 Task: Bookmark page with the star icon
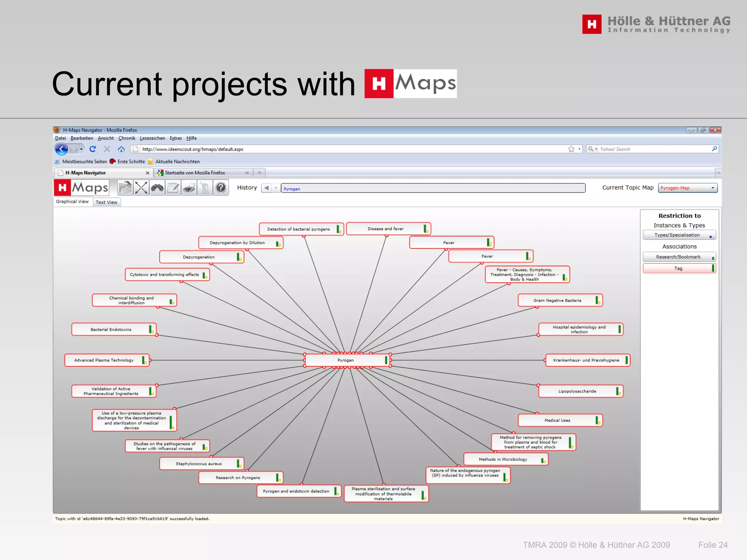(571, 149)
